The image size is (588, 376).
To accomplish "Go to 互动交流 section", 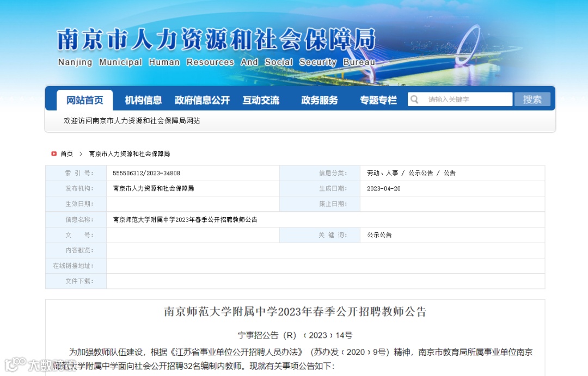I will (x=261, y=100).
